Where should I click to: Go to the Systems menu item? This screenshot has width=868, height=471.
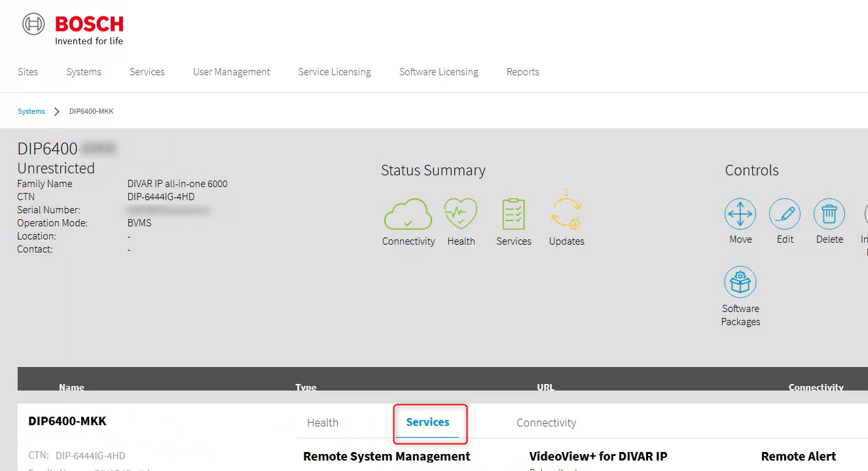point(84,72)
